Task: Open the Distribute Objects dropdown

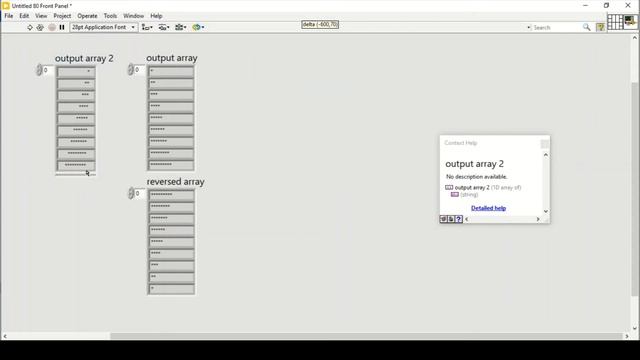Action: [x=164, y=27]
